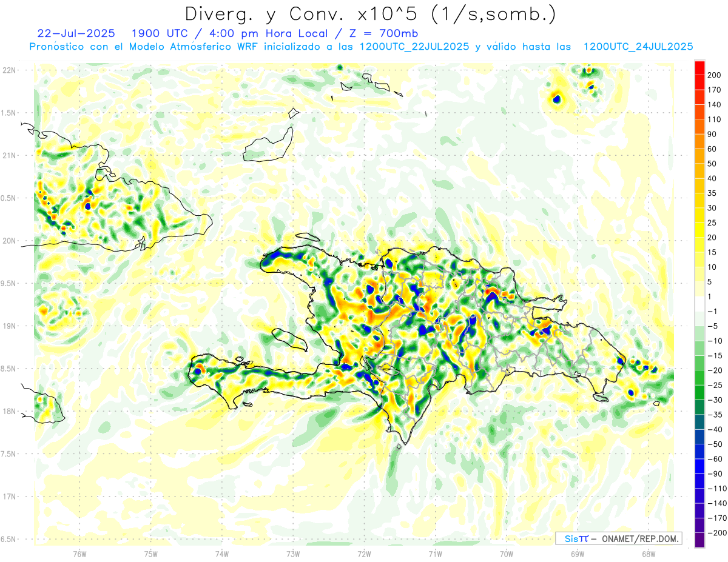Click the '75W' longitude label
Image resolution: width=728 pixels, height=562 pixels.
(x=150, y=553)
